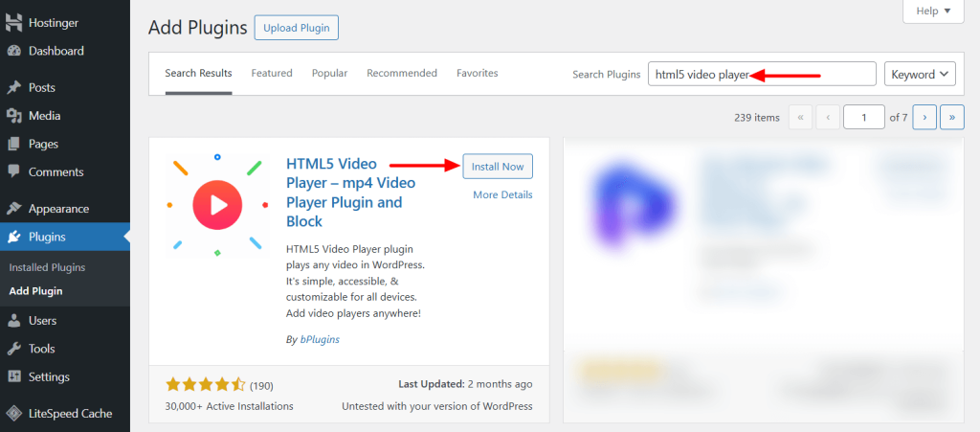Switch to the Search Results tab

point(199,73)
